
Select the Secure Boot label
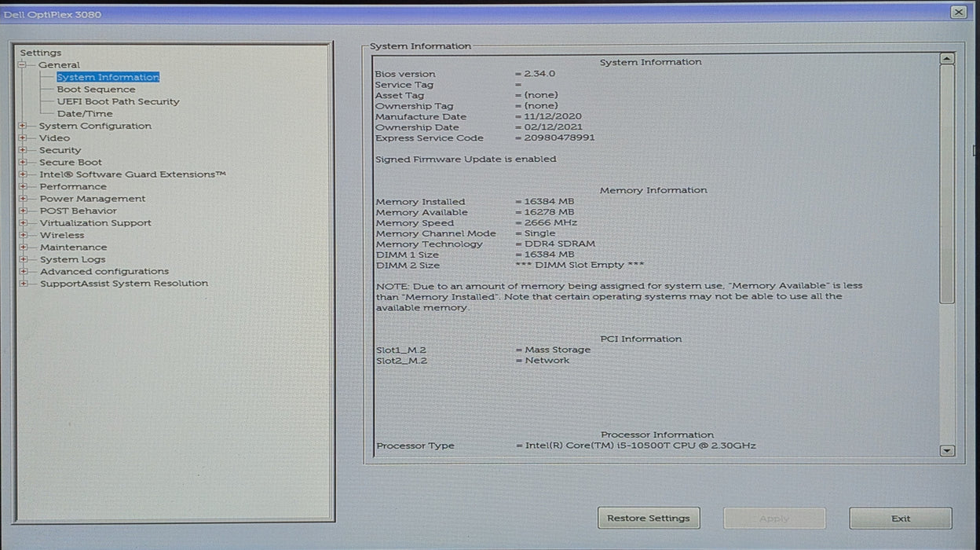click(x=71, y=163)
